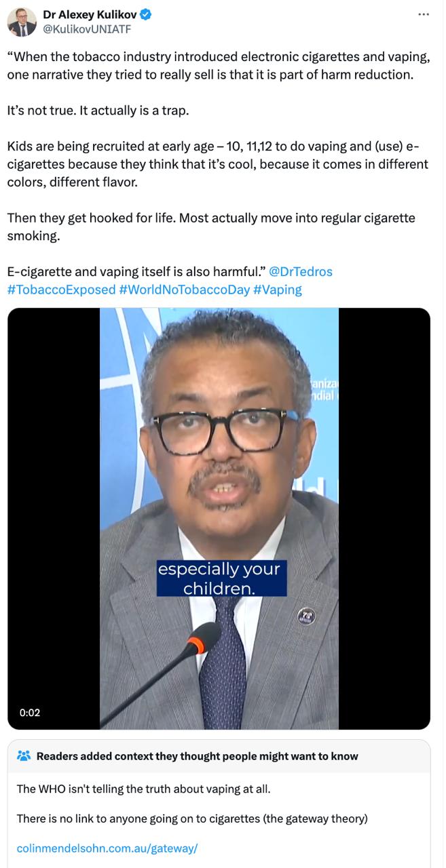Click the 0:02 video timestamp label

click(x=30, y=713)
